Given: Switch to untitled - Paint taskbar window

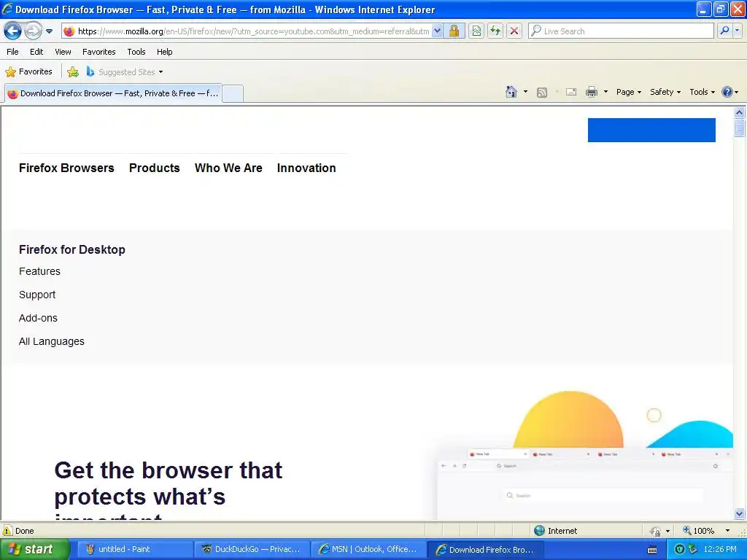Looking at the screenshot, I should pyautogui.click(x=134, y=550).
